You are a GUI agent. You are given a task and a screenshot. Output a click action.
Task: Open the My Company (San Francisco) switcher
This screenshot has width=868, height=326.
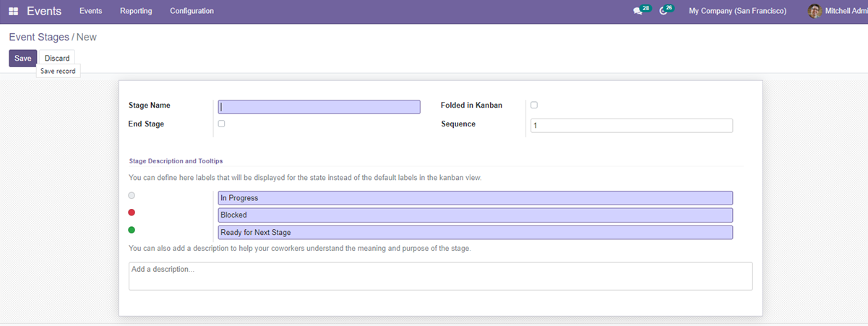tap(737, 11)
